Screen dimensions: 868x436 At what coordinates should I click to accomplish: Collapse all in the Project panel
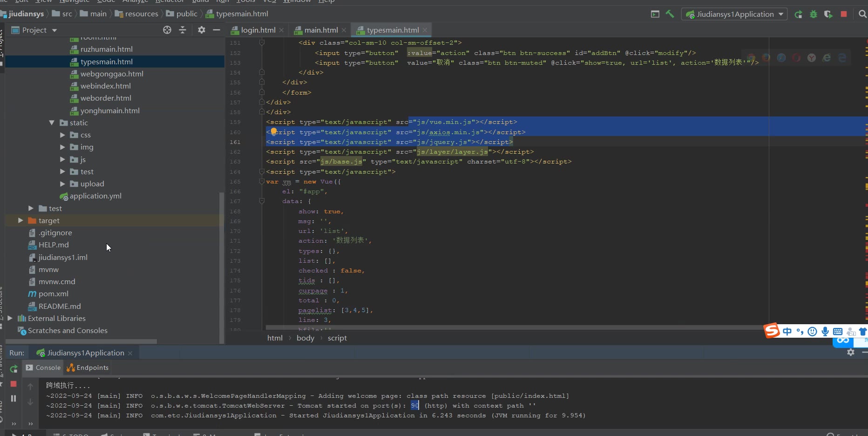click(183, 30)
